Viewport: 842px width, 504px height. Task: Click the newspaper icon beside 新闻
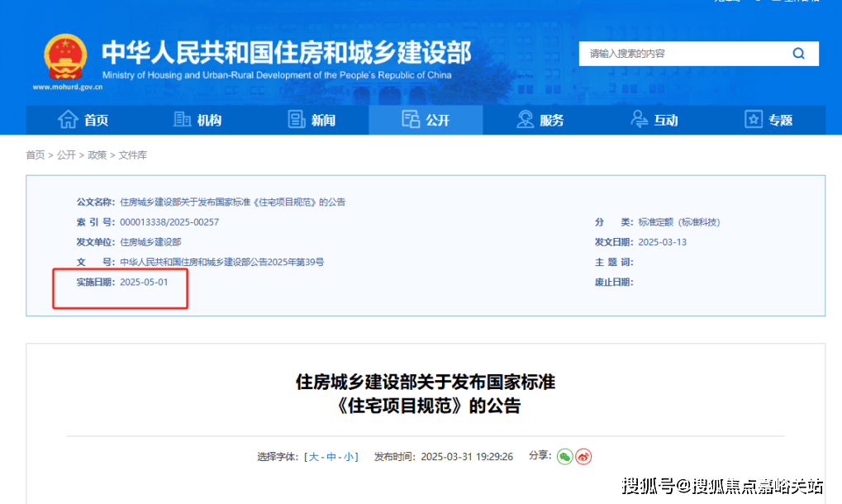[297, 120]
